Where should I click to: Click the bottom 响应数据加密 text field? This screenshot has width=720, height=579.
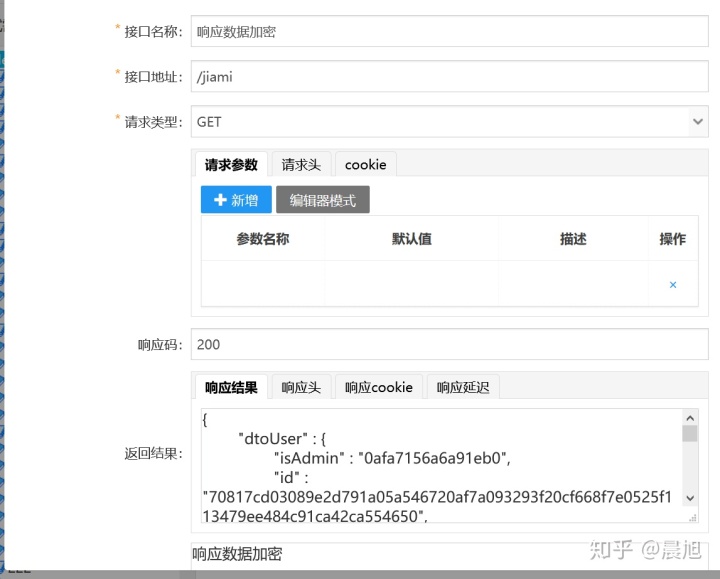tap(450, 555)
